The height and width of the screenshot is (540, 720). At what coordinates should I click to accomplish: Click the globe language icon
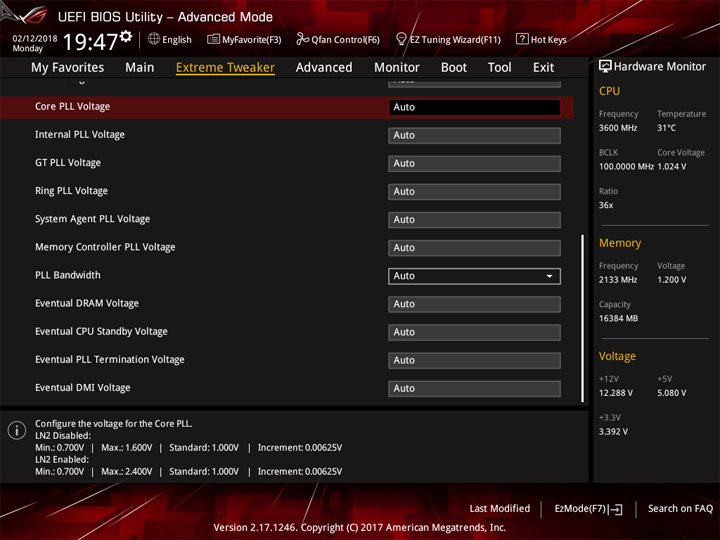[154, 39]
